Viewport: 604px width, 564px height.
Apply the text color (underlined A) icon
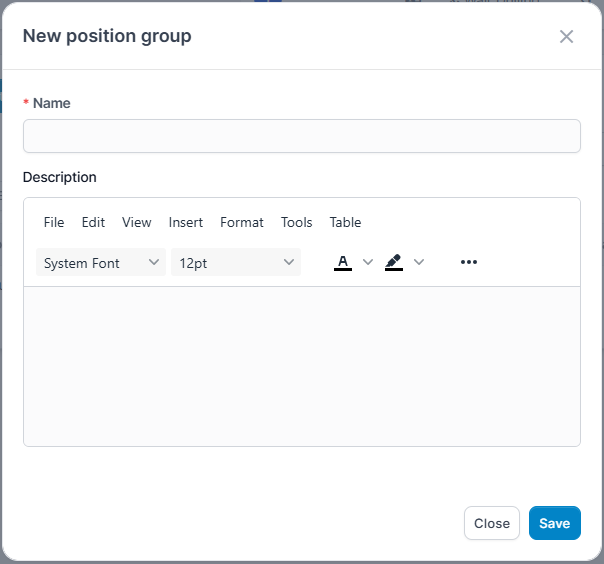(x=343, y=262)
